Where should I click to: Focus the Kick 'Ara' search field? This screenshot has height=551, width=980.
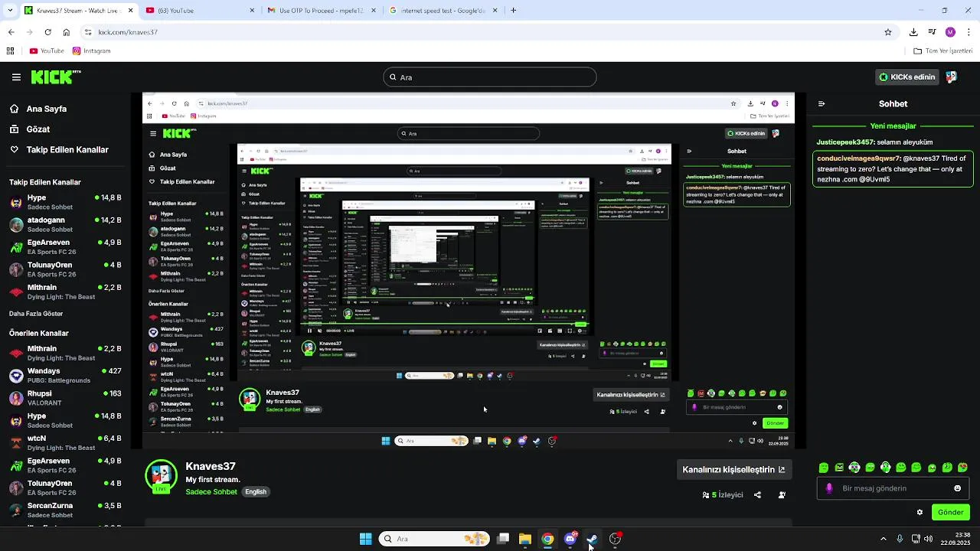tap(489, 77)
